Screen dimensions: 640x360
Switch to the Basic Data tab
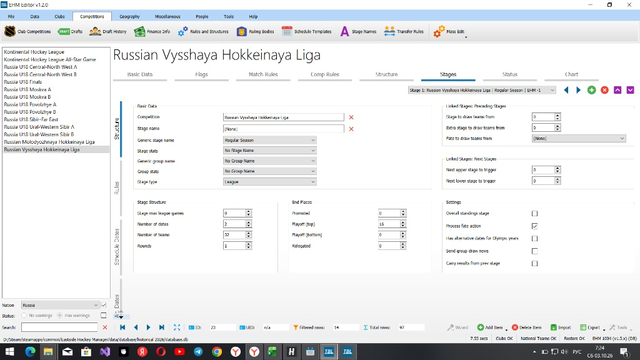click(140, 74)
